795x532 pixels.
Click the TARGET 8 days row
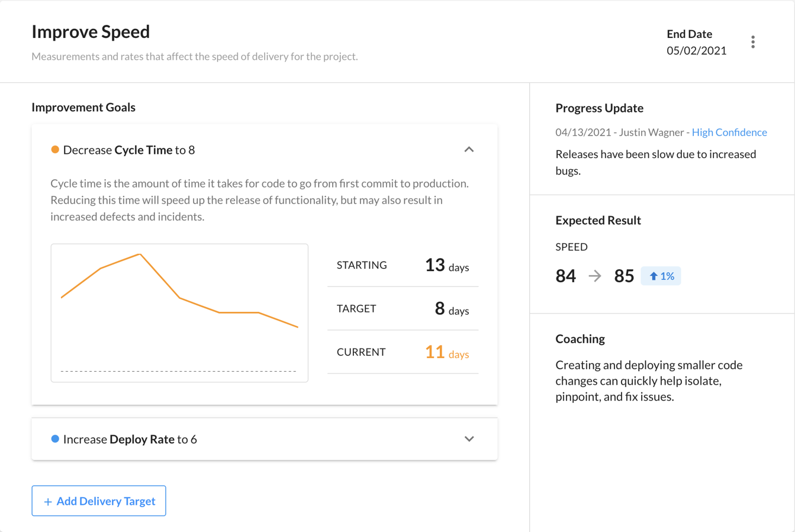(403, 308)
